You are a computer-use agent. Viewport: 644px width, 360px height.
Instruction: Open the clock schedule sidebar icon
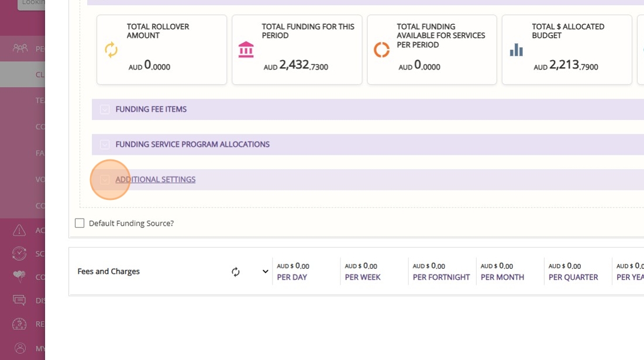pos(20,254)
